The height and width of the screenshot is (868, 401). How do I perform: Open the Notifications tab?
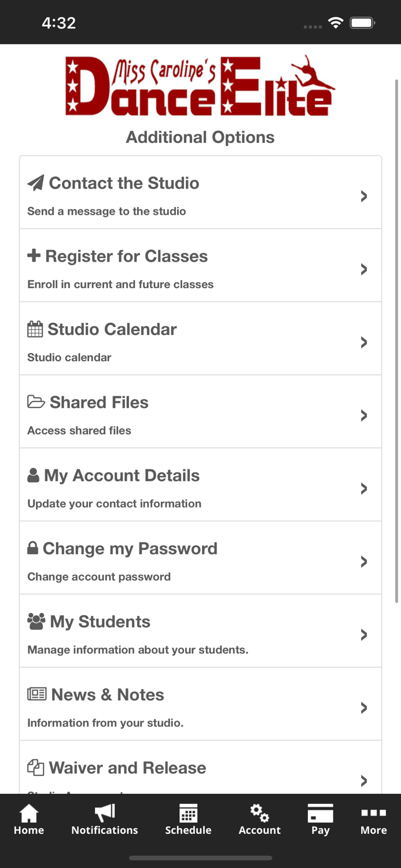(x=105, y=820)
